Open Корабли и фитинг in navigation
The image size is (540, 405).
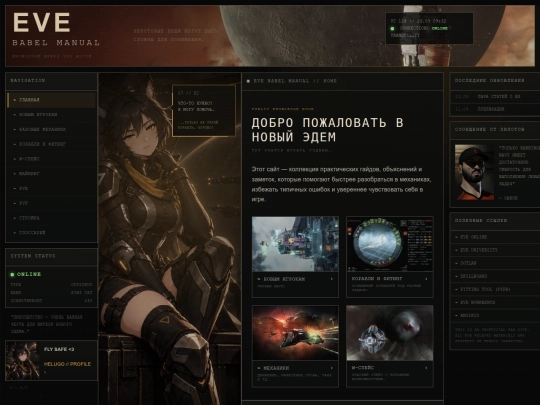(x=51, y=144)
